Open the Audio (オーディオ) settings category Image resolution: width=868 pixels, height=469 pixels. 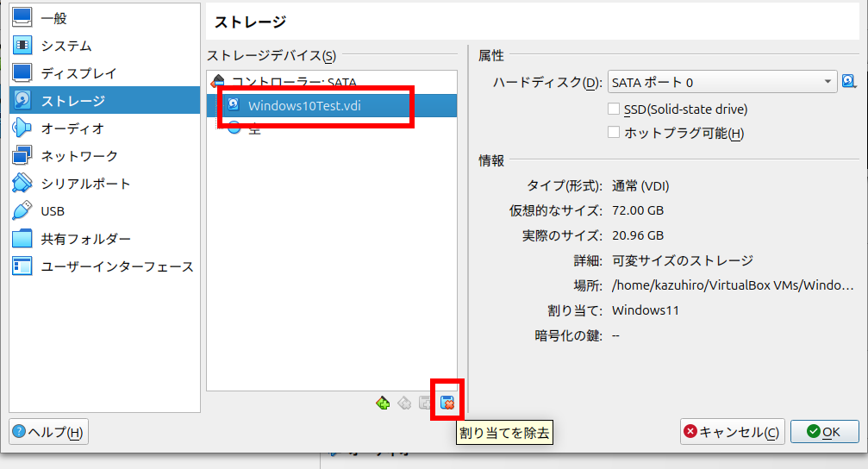tap(72, 128)
